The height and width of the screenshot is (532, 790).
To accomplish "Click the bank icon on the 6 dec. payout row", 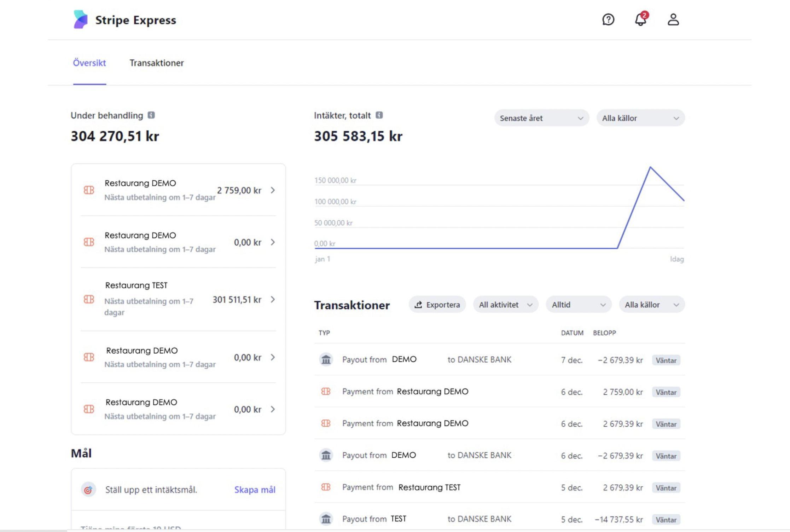I will pos(326,455).
